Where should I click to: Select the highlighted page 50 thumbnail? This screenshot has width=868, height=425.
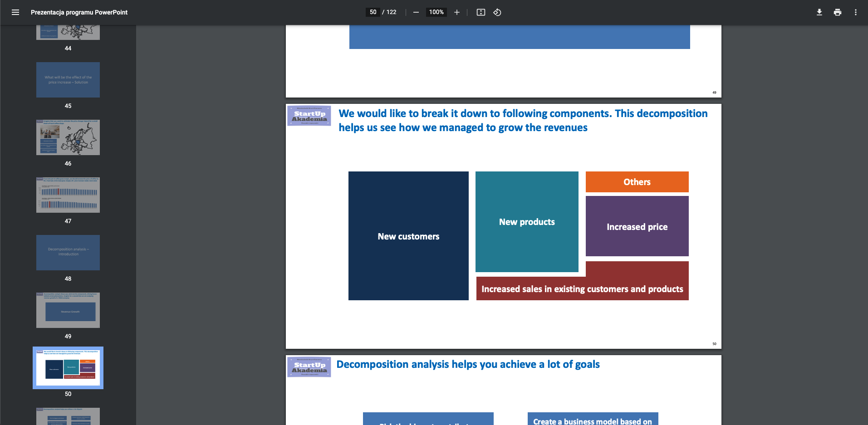68,368
